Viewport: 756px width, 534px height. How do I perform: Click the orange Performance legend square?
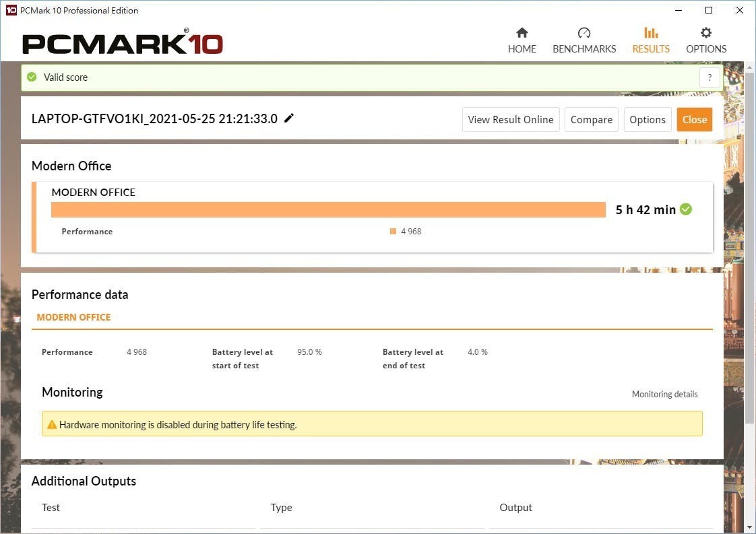[393, 232]
